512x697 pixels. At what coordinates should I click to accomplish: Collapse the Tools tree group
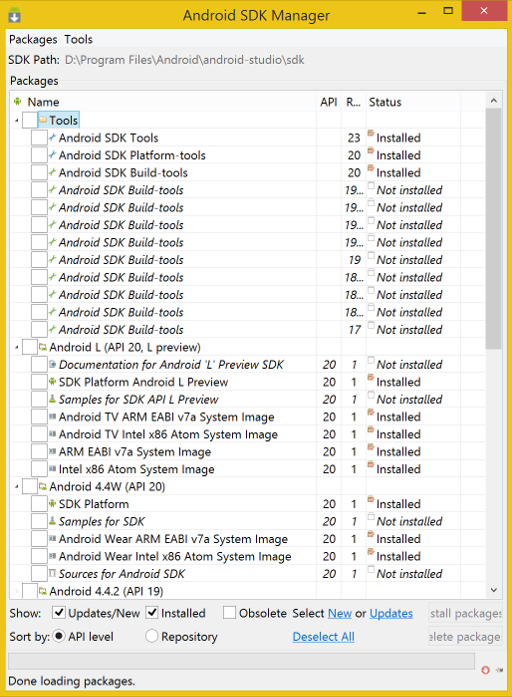(16, 120)
